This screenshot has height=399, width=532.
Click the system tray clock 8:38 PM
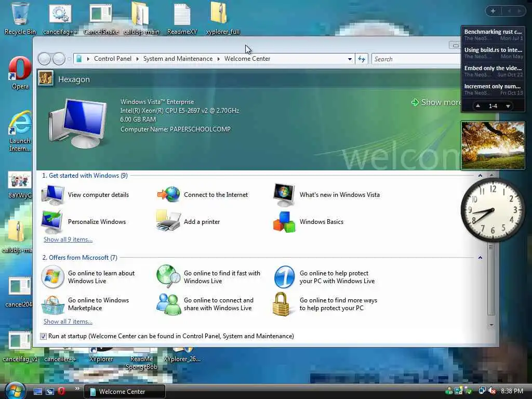pos(512,391)
